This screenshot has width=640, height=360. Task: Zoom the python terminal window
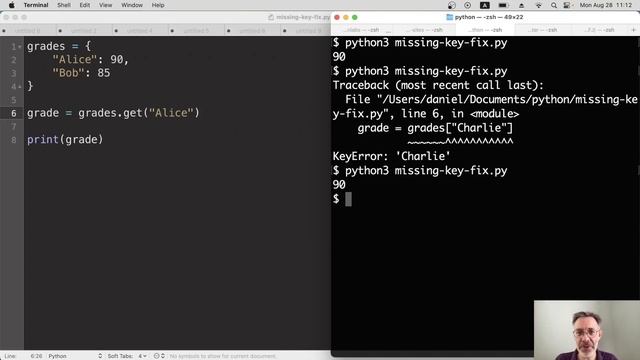355,17
